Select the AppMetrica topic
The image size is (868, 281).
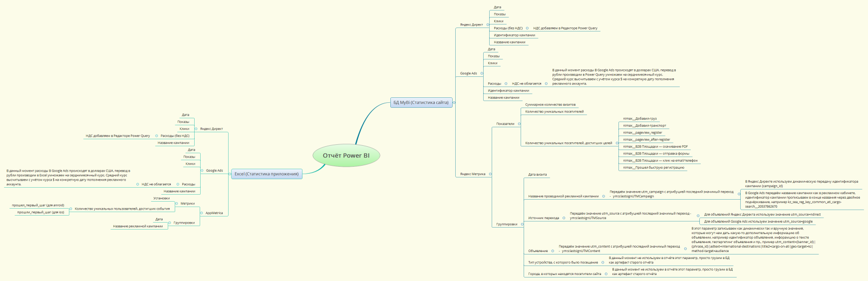tap(214, 213)
